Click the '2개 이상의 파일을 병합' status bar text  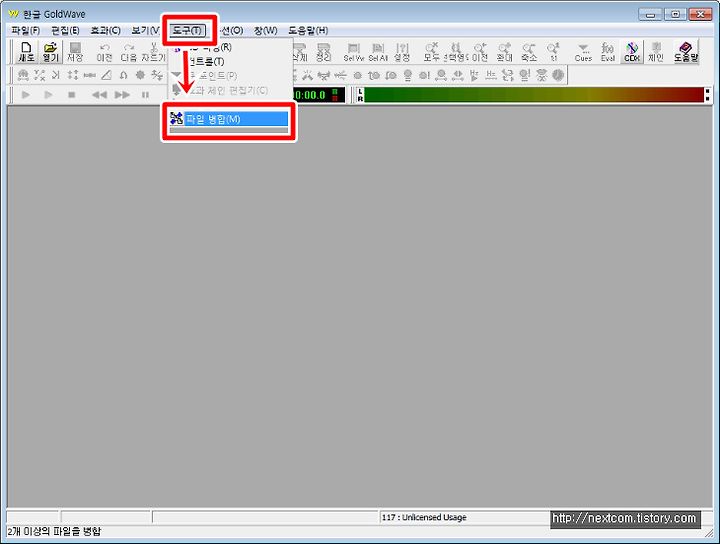(54, 532)
